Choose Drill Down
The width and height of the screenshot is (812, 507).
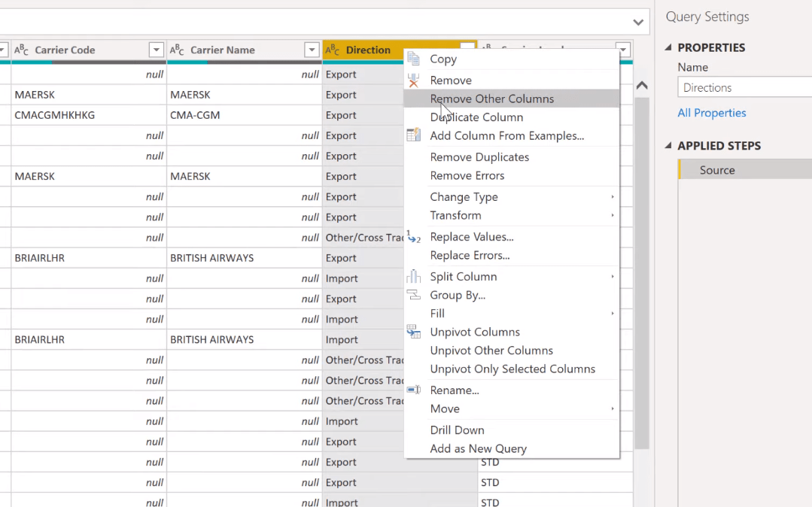point(512,430)
